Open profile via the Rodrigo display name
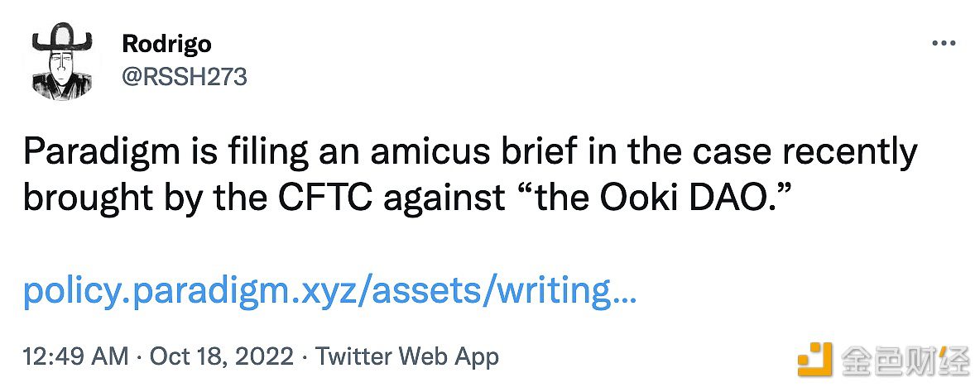Viewport: 980px width, 387px height. point(166,44)
